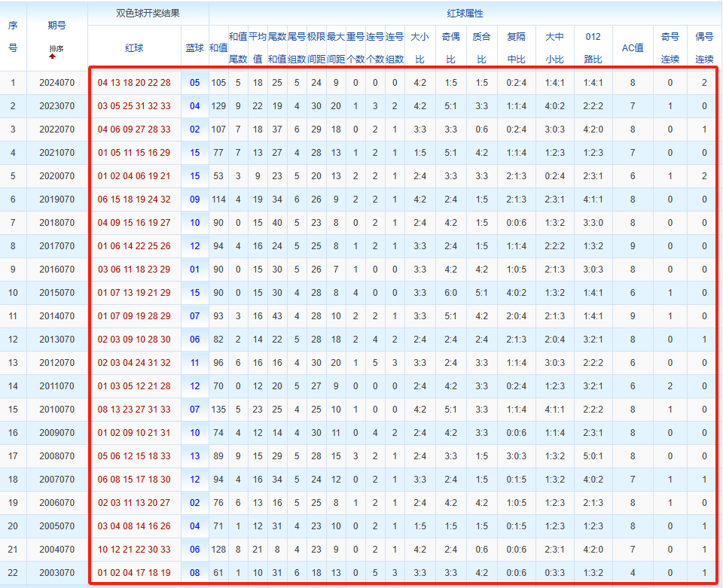Click red balls 01 06 14 22 25 26
This screenshot has height=588, width=723.
(134, 246)
